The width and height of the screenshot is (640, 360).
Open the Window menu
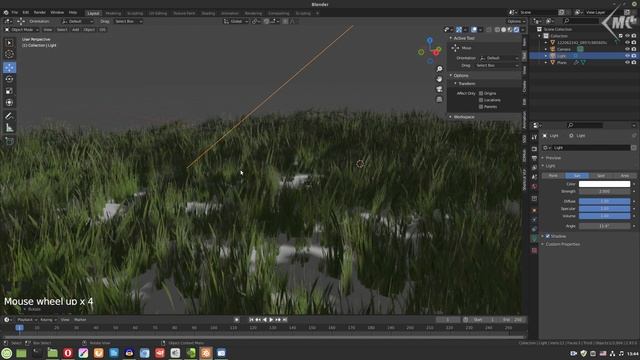57,13
